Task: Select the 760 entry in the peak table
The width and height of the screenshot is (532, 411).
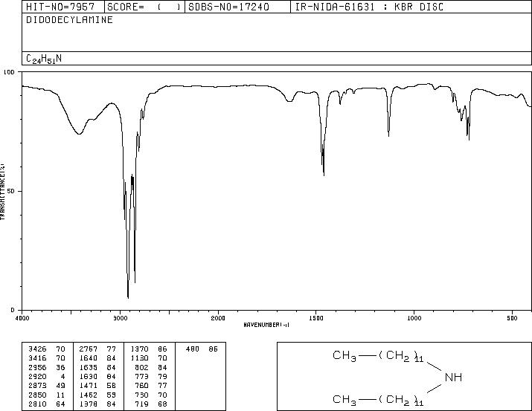Action: click(142, 386)
